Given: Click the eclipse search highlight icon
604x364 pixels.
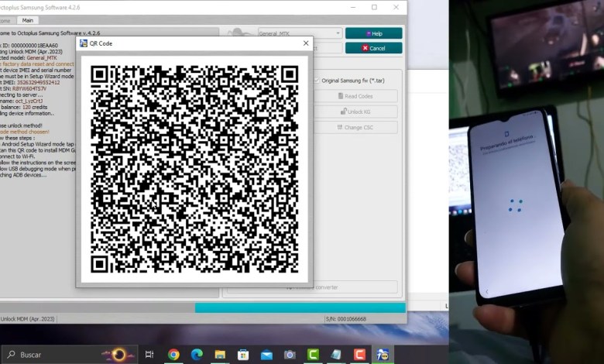Looking at the screenshot, I should click(x=119, y=355).
